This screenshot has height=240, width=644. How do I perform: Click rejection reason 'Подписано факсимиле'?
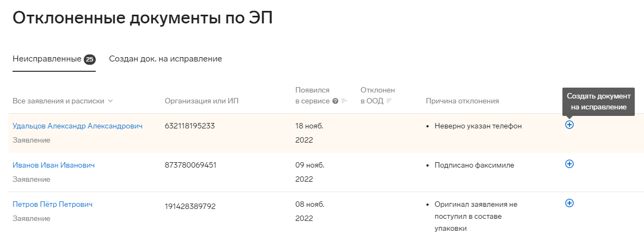pos(474,165)
